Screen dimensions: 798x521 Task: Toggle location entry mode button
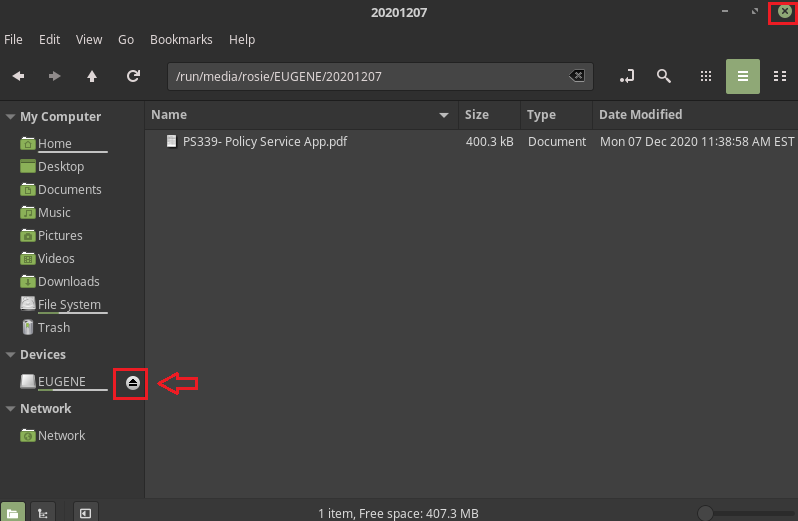[627, 76]
